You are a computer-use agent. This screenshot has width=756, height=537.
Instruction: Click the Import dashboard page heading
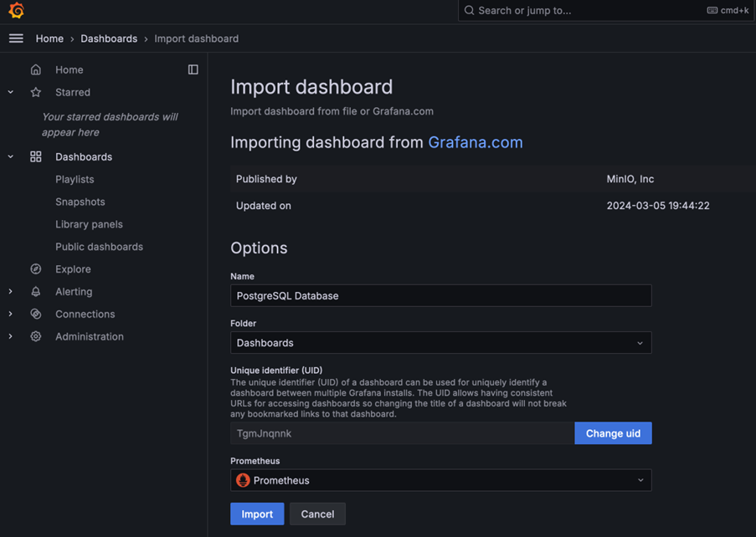coord(311,87)
